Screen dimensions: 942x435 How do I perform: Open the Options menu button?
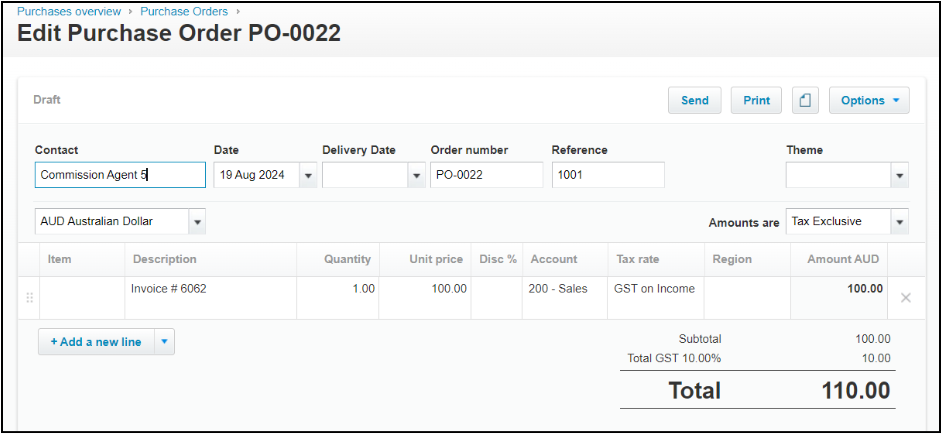868,100
